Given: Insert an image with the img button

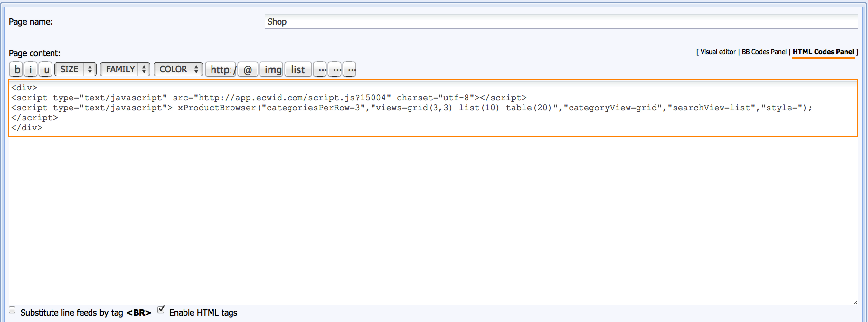Looking at the screenshot, I should pos(271,69).
